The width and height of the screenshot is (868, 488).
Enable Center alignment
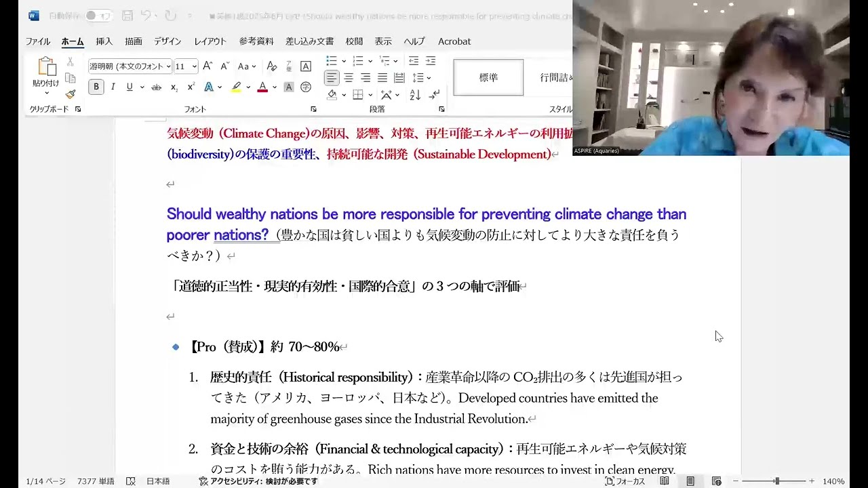point(349,77)
